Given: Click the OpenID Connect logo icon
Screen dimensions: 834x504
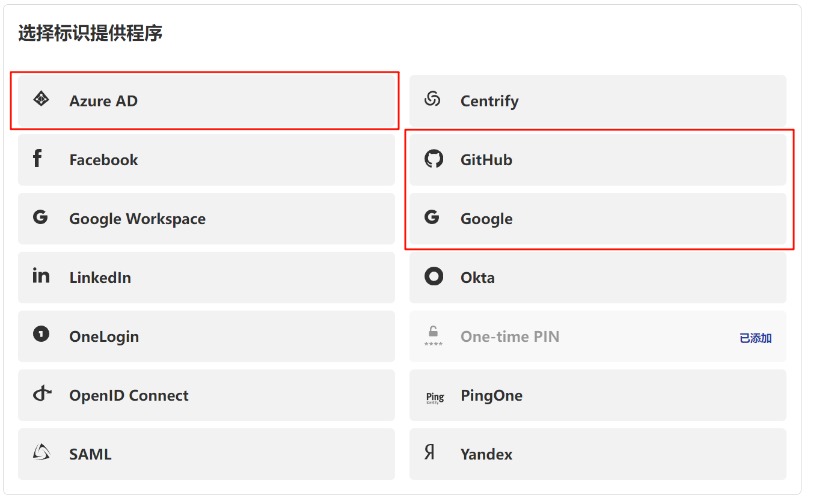Looking at the screenshot, I should 41,394.
